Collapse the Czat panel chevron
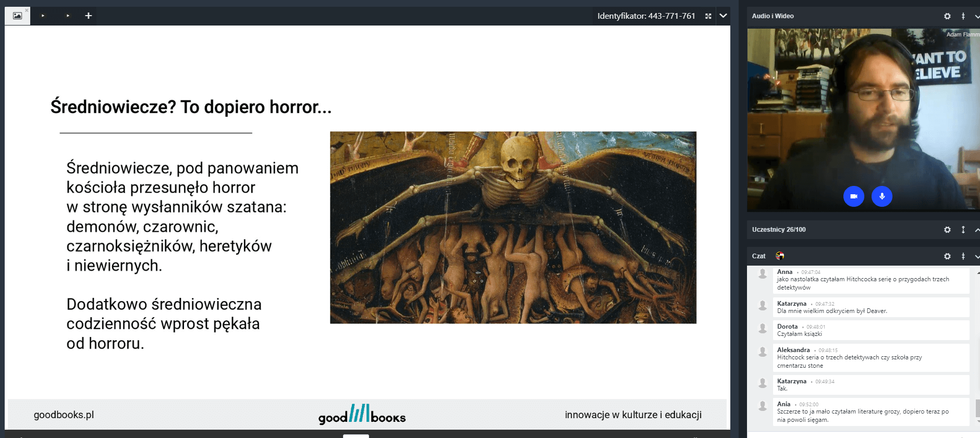980x438 pixels. [x=977, y=256]
